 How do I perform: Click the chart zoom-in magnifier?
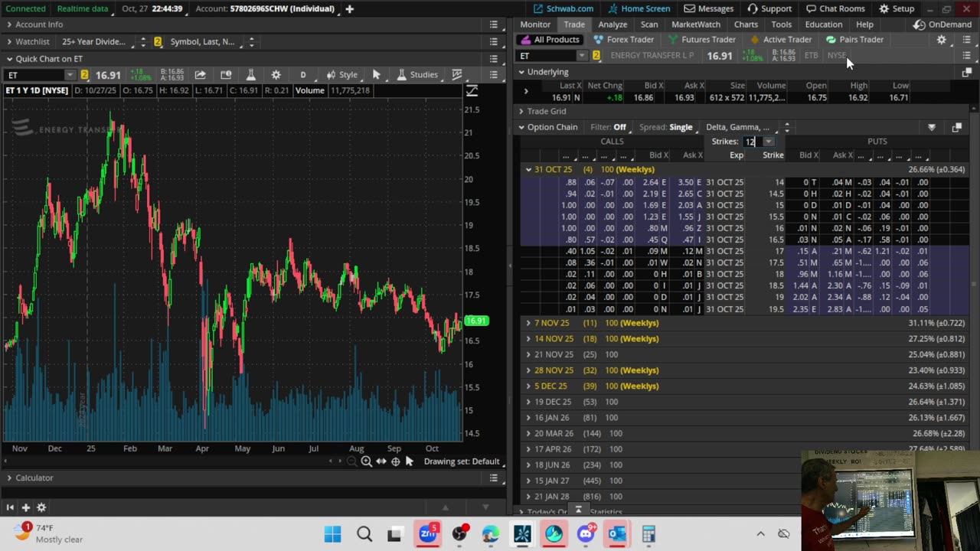tap(366, 461)
